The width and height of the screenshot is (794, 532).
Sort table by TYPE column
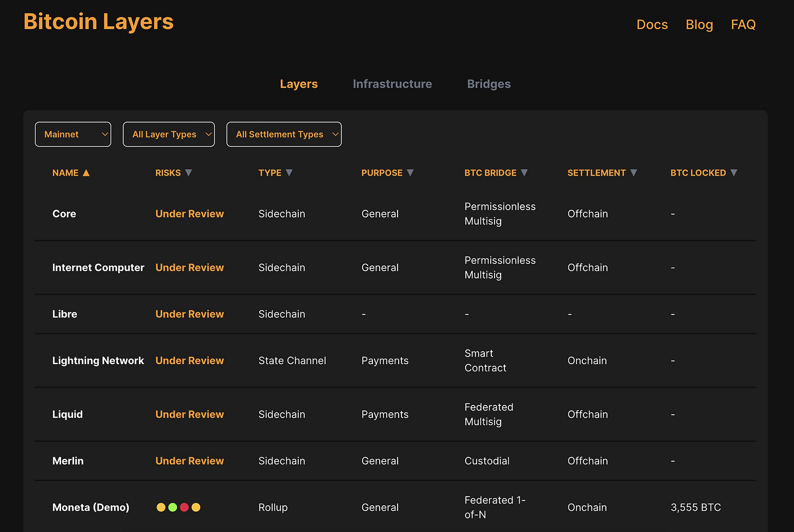click(x=275, y=173)
